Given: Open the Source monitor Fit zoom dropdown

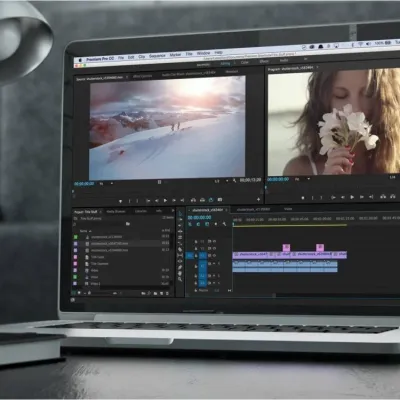Looking at the screenshot, I should (106, 184).
